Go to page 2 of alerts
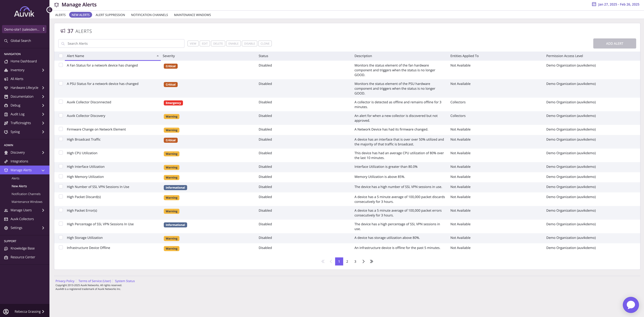644x317 pixels. click(347, 261)
